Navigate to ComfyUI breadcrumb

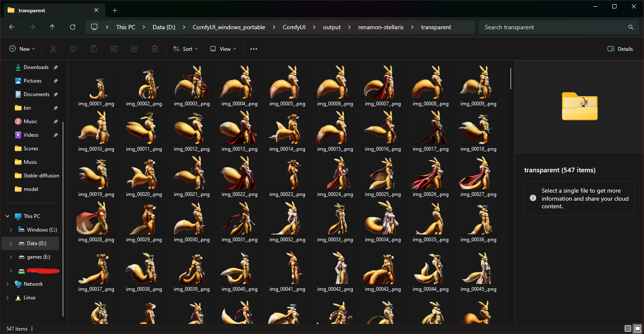(294, 27)
